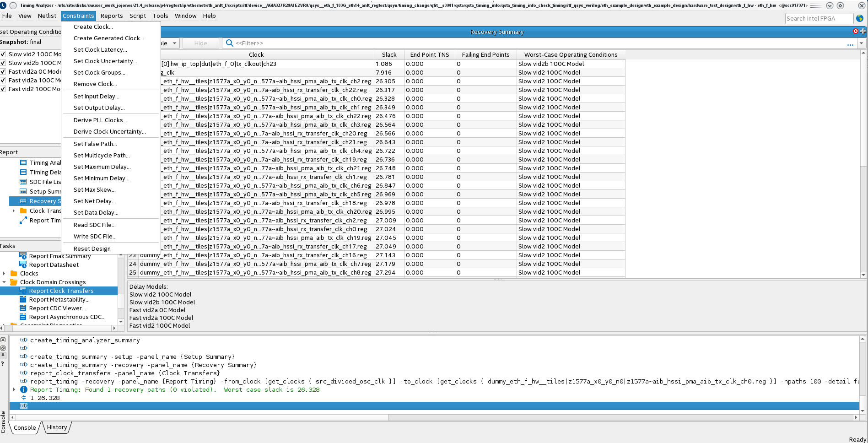Click the question mark help icon by console
Viewport: 868px width, 443px height.
click(3, 364)
